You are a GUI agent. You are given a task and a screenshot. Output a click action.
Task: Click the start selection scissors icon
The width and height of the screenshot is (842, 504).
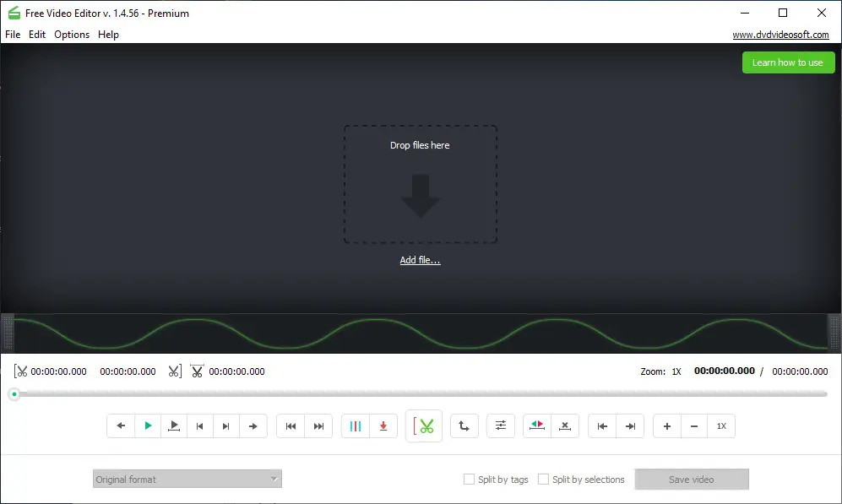pyautogui.click(x=20, y=371)
